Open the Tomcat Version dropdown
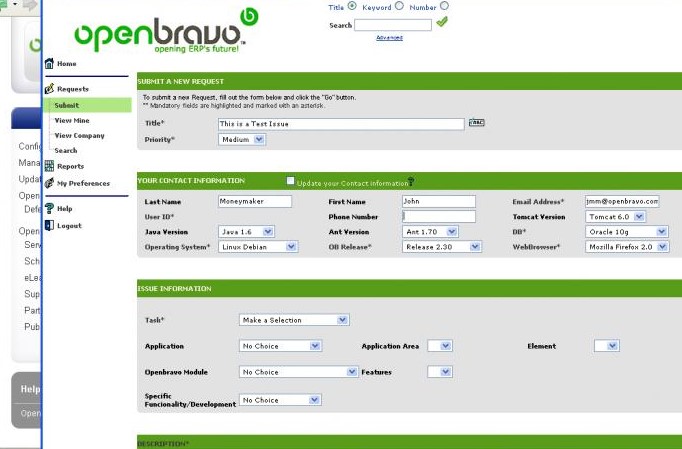 point(615,217)
